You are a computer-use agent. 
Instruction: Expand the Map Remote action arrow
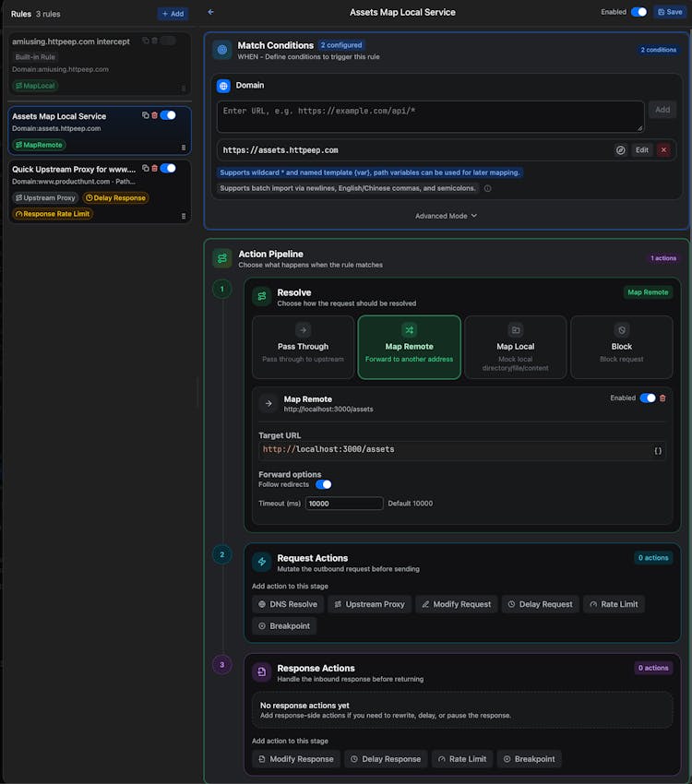pos(268,403)
